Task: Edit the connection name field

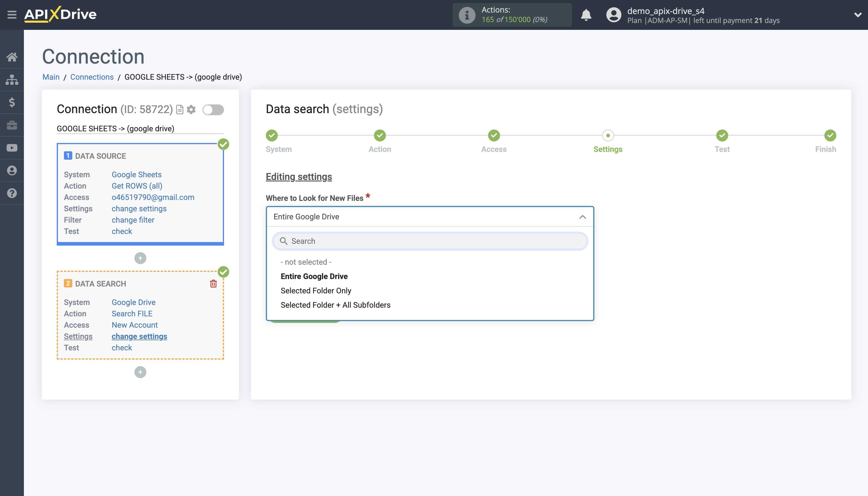Action: click(140, 128)
